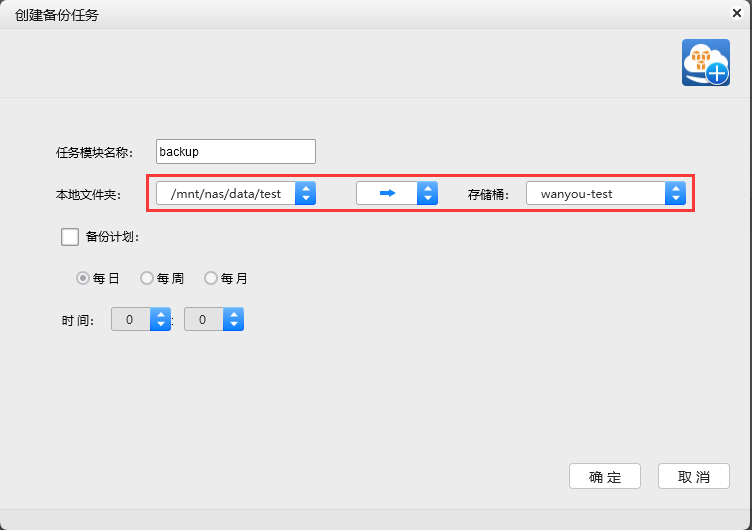
Task: Select the 每日 radio button
Action: point(84,278)
